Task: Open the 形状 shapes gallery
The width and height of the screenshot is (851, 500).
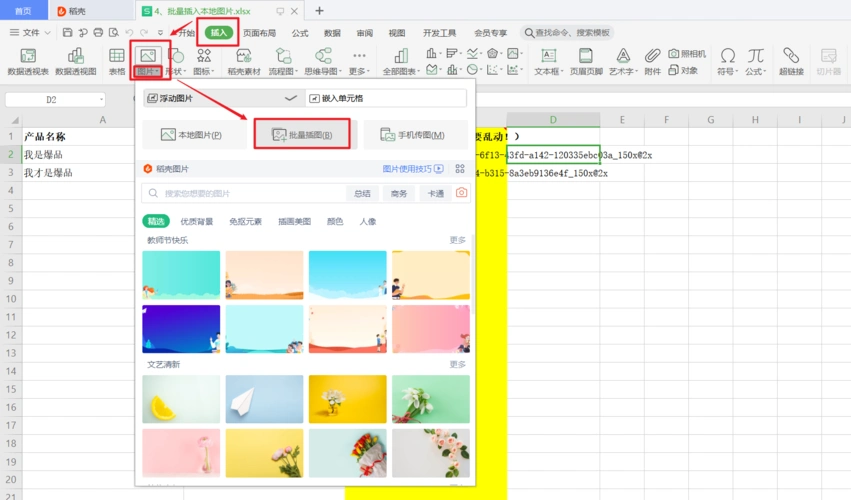Action: [x=176, y=61]
